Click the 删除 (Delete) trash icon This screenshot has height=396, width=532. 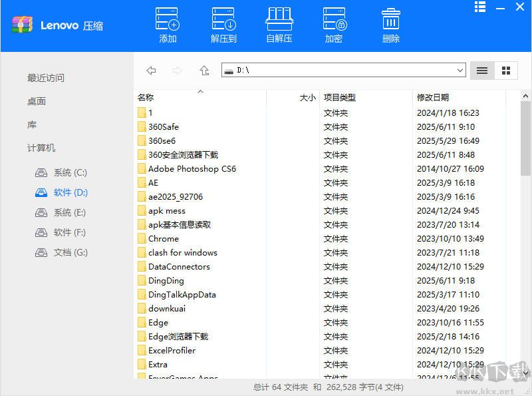[391, 25]
